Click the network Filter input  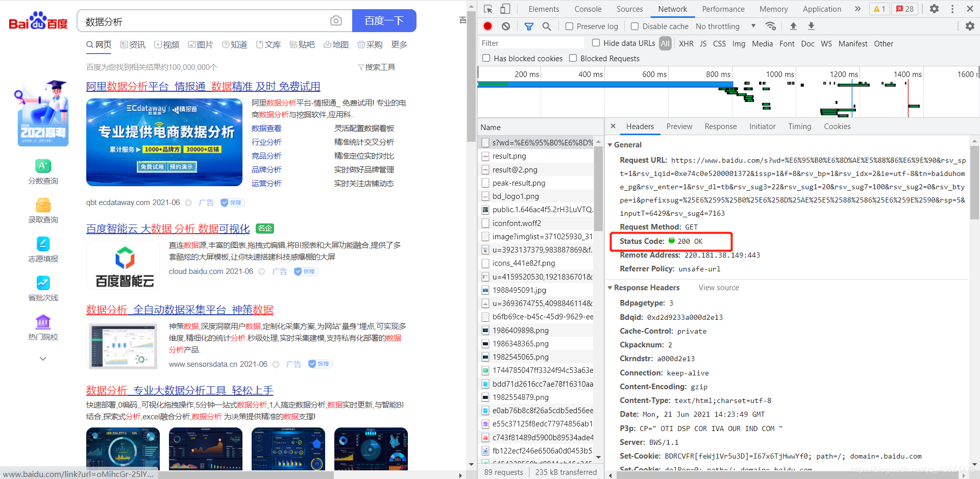pos(531,43)
